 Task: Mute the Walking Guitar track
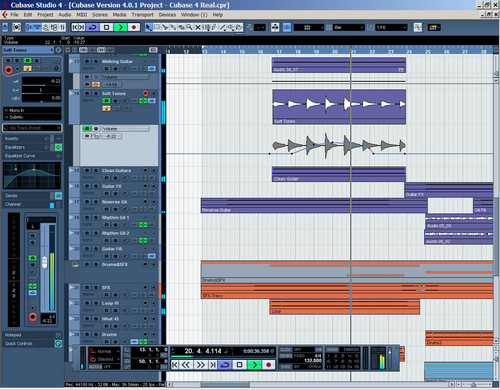tap(87, 61)
